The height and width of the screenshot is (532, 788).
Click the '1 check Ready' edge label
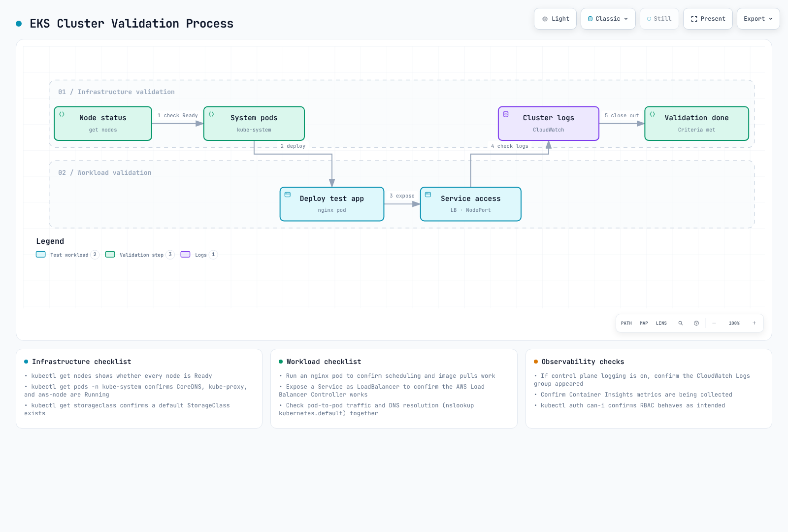point(178,116)
